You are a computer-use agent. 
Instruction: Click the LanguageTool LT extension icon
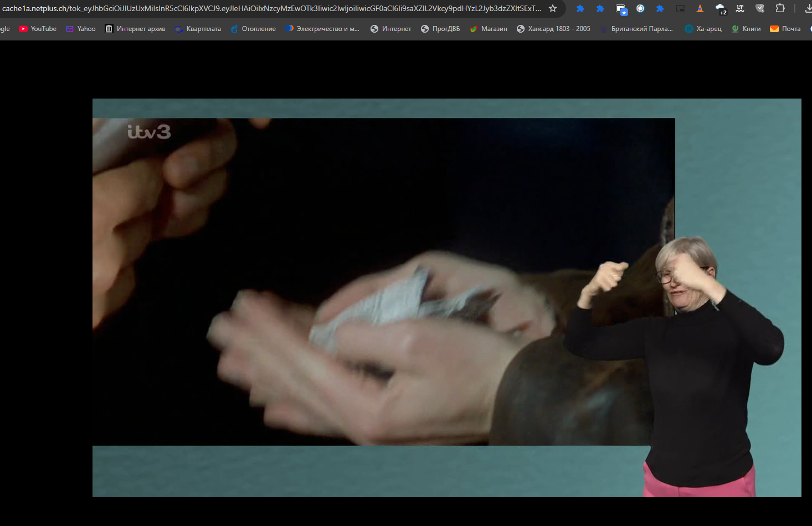point(740,8)
